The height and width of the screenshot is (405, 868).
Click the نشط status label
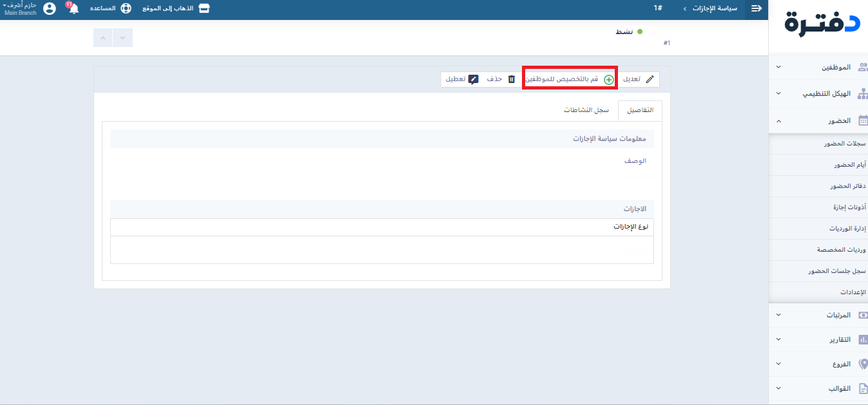[x=624, y=31]
